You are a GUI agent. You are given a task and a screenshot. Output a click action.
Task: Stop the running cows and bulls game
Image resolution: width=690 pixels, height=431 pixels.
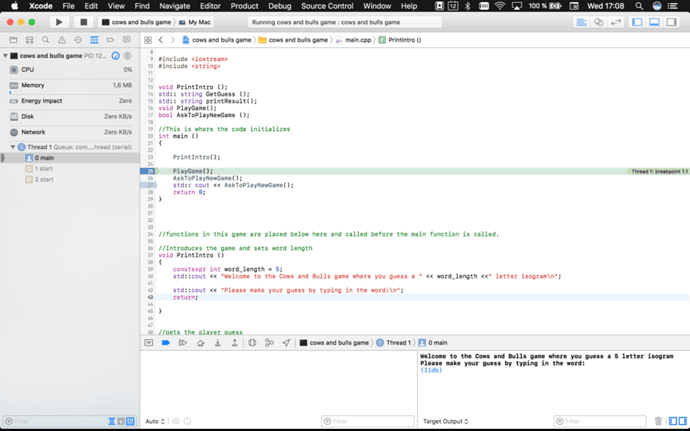tap(83, 21)
